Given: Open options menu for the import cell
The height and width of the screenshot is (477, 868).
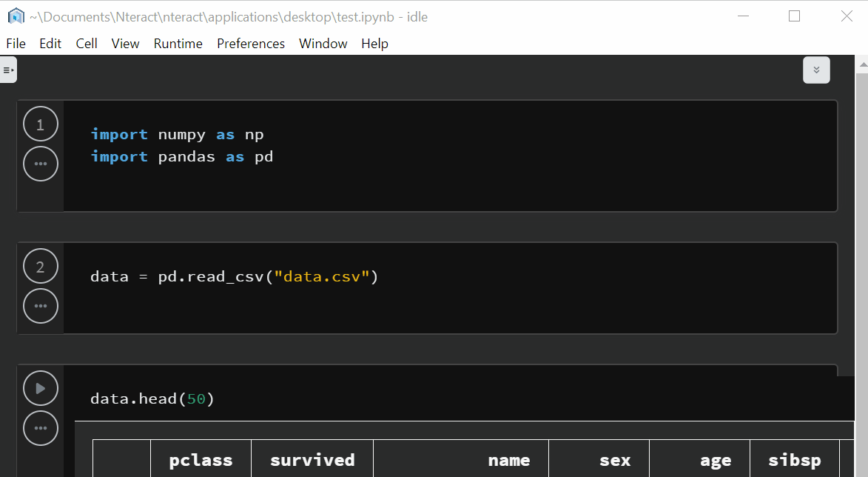Looking at the screenshot, I should point(41,164).
